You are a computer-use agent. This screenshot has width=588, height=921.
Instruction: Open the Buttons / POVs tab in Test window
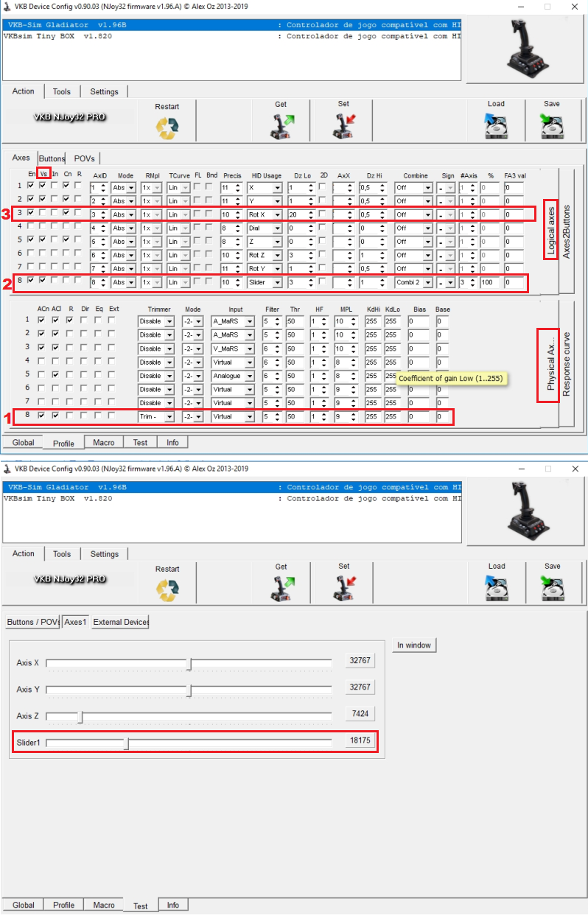click(x=32, y=622)
